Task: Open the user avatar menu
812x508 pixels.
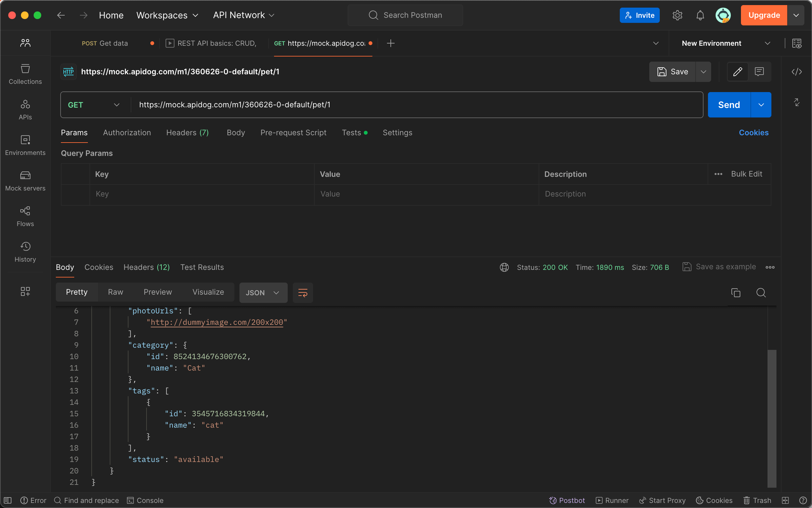Action: click(x=723, y=15)
